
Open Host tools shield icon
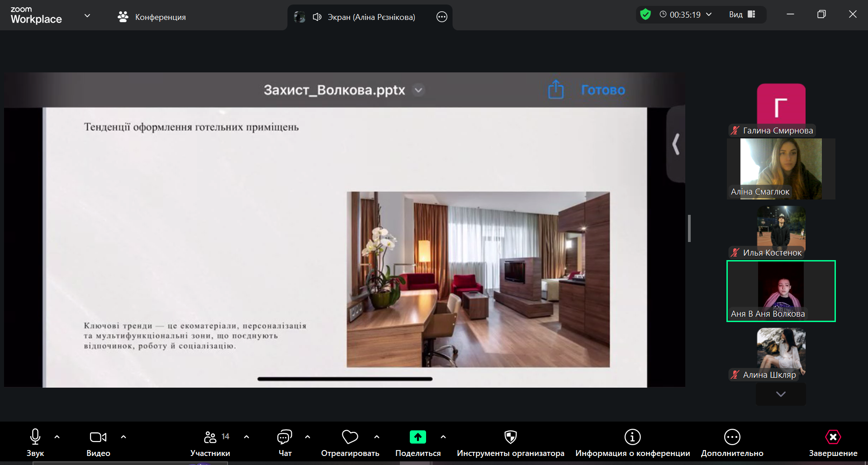[x=510, y=437]
